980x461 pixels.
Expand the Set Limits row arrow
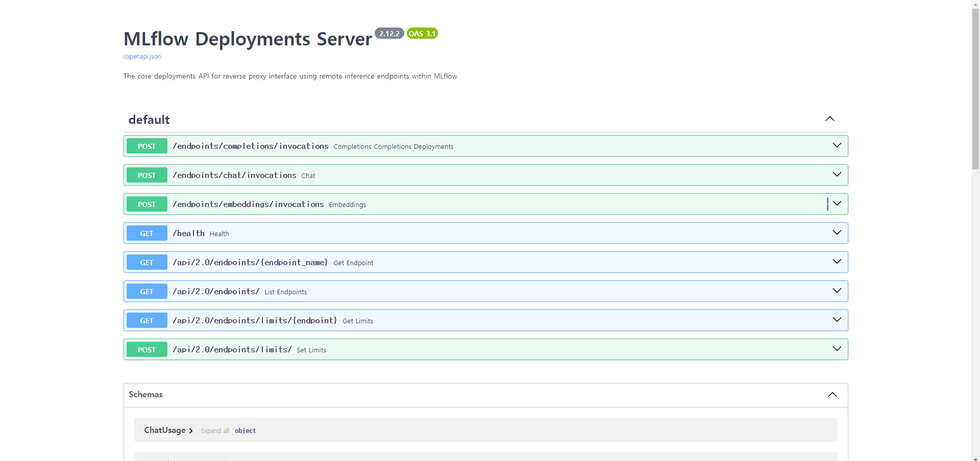[837, 349]
